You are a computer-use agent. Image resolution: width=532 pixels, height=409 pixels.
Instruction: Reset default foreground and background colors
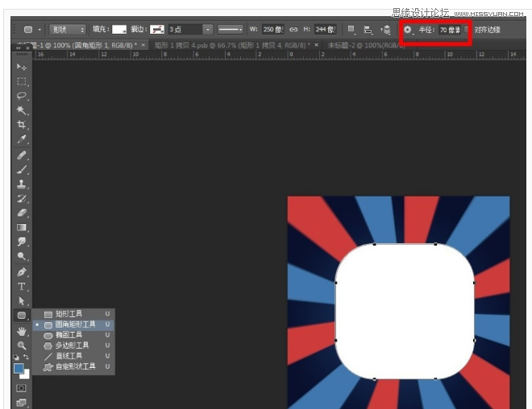[x=16, y=357]
